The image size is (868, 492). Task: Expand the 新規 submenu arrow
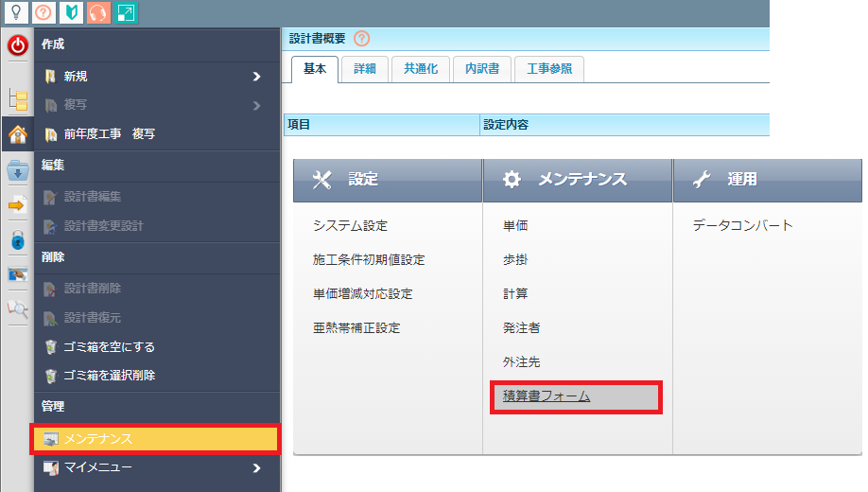[256, 77]
